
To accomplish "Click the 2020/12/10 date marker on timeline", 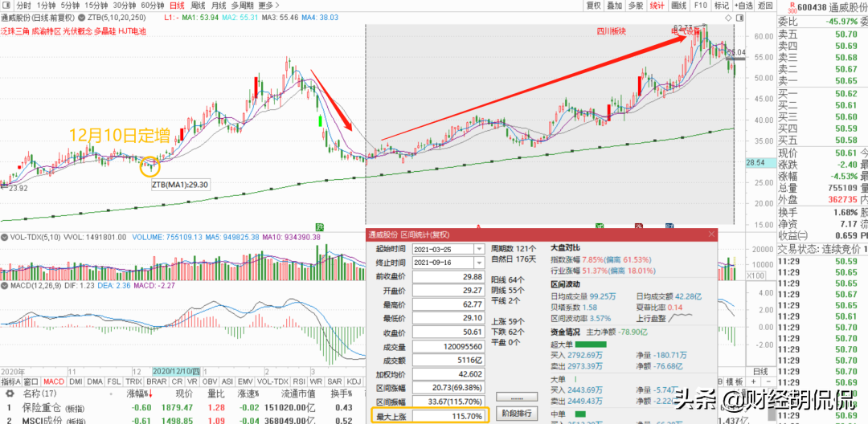I will click(176, 372).
